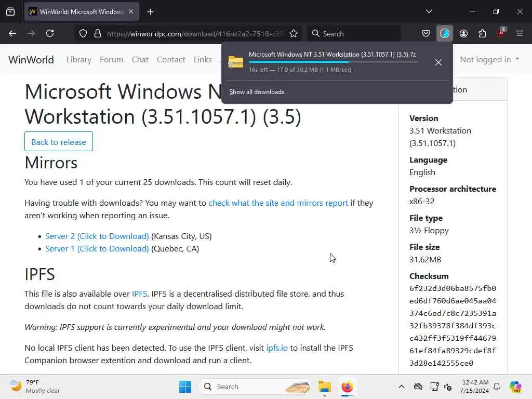Click the 31.62MB file size value
The image size is (532, 399).
coord(425,260)
